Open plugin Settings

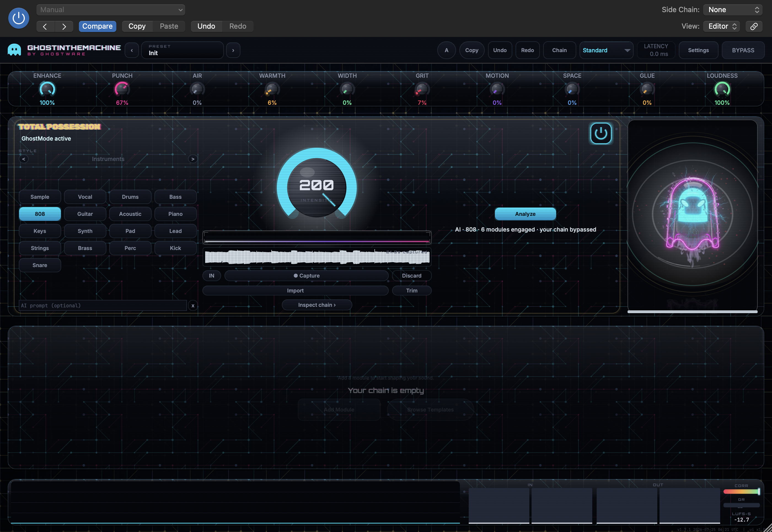point(698,50)
